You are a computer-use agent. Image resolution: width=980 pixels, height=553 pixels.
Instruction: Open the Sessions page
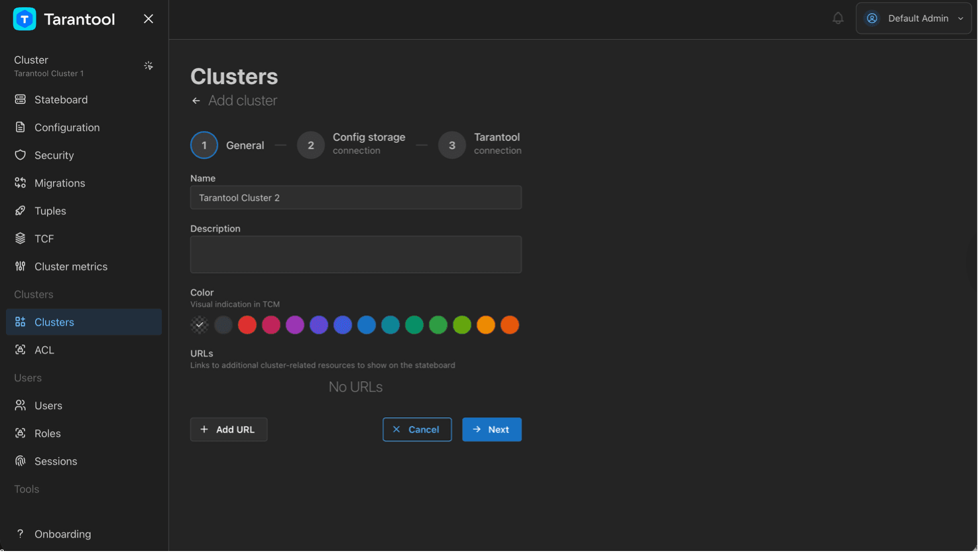(x=84, y=461)
